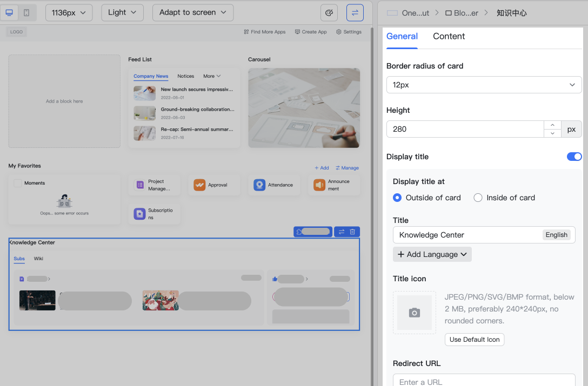This screenshot has height=386, width=588.
Task: Decrease the Height value with down arrow
Action: coord(552,133)
